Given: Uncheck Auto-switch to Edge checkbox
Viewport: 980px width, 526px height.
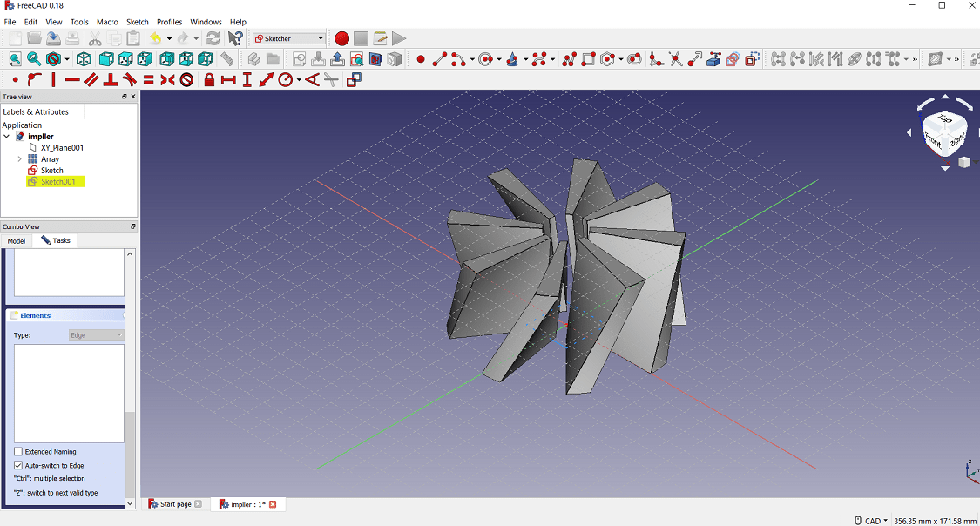Looking at the screenshot, I should click(18, 466).
